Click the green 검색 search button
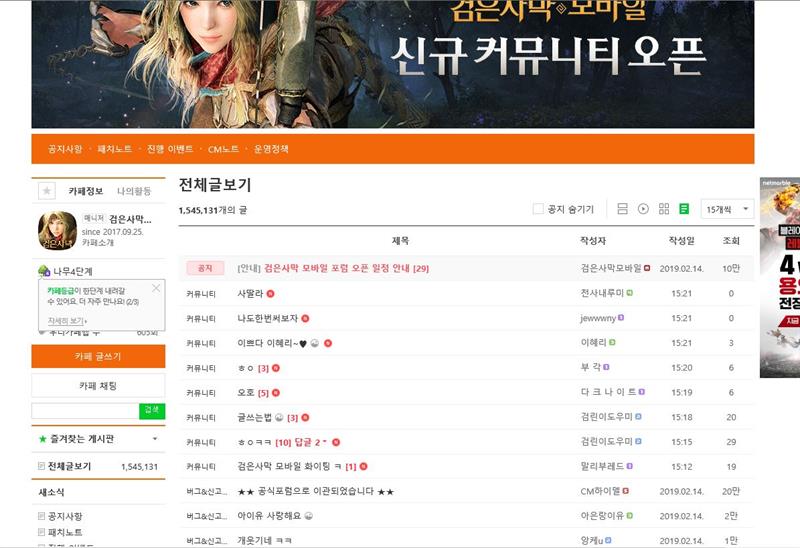800x548 pixels. click(x=152, y=411)
